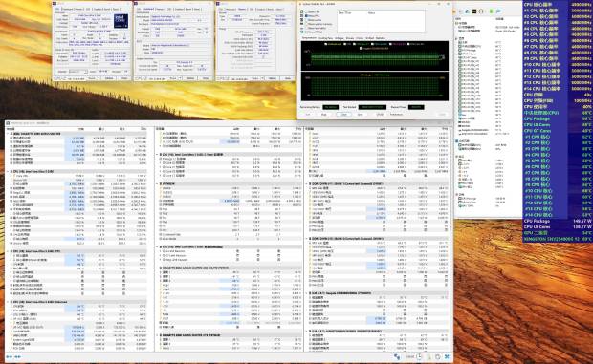Click the user icon in AIDA64 toolbar
Image resolution: width=593 pixels, height=364 pixels.
point(467,11)
